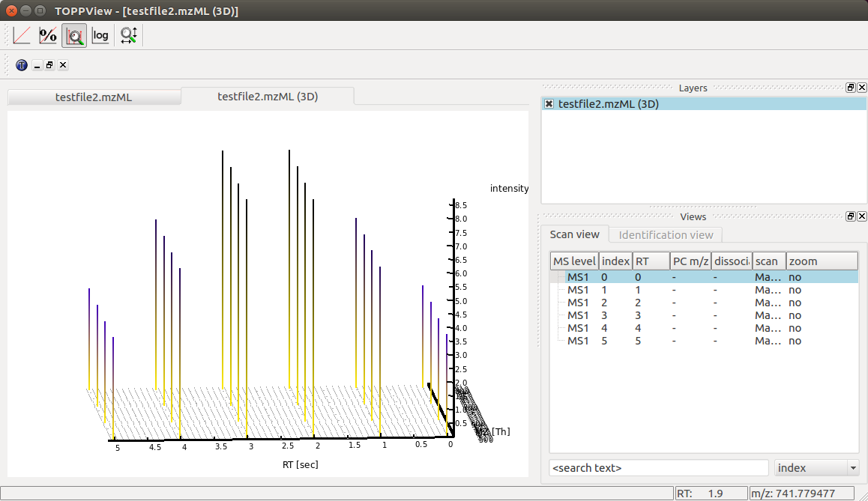The width and height of the screenshot is (868, 501).
Task: Switch to testfile2.mzML tab
Action: [x=94, y=97]
